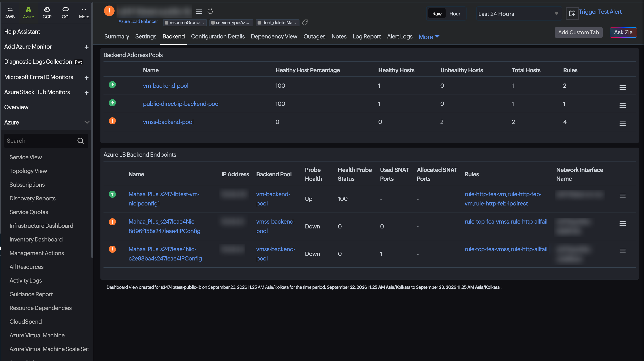Viewport: 644px width, 361px height.
Task: Click the plus icon for Azure Stack Hub Monitors
Action: coord(87,93)
